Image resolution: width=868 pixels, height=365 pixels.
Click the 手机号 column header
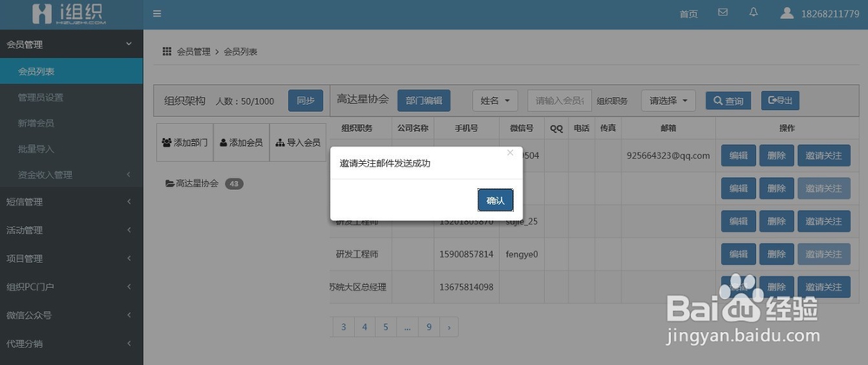(466, 127)
